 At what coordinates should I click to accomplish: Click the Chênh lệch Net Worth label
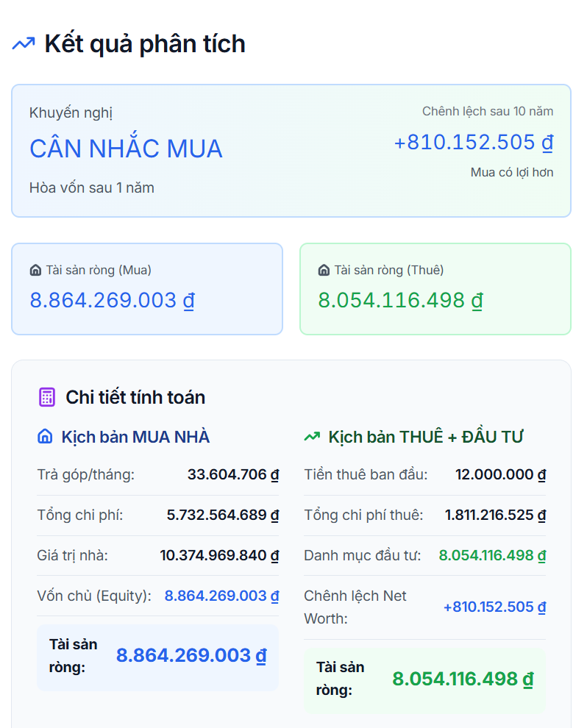[355, 607]
